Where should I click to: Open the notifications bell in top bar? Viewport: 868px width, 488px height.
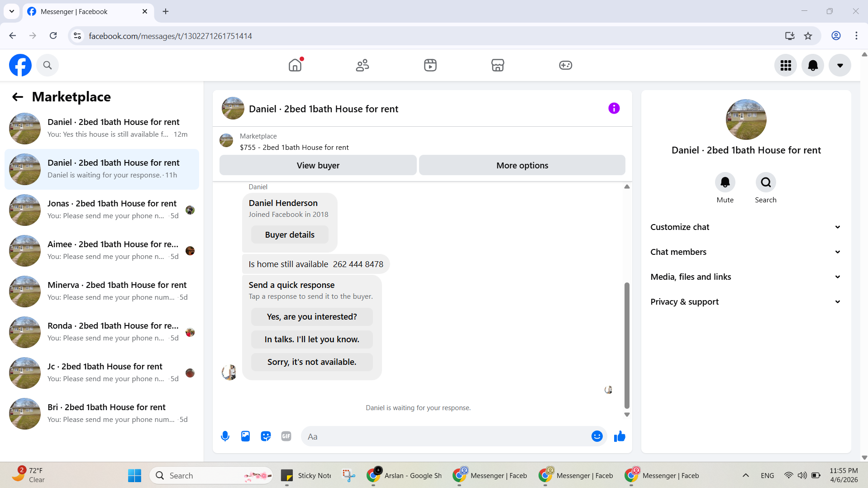(813, 65)
